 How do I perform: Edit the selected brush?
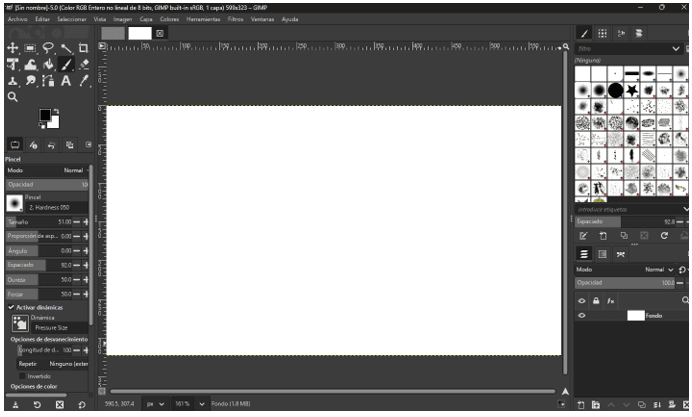click(583, 236)
